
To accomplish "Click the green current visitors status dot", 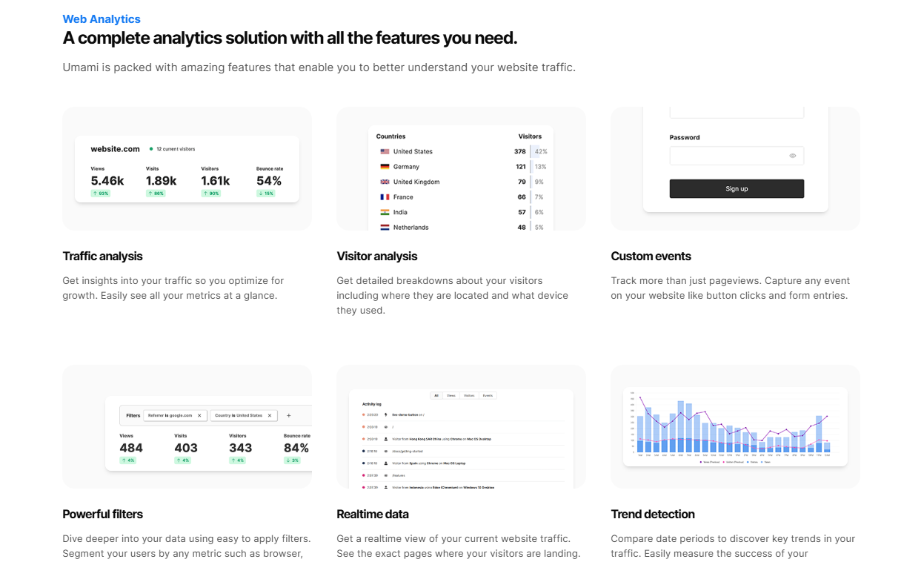I will click(151, 149).
